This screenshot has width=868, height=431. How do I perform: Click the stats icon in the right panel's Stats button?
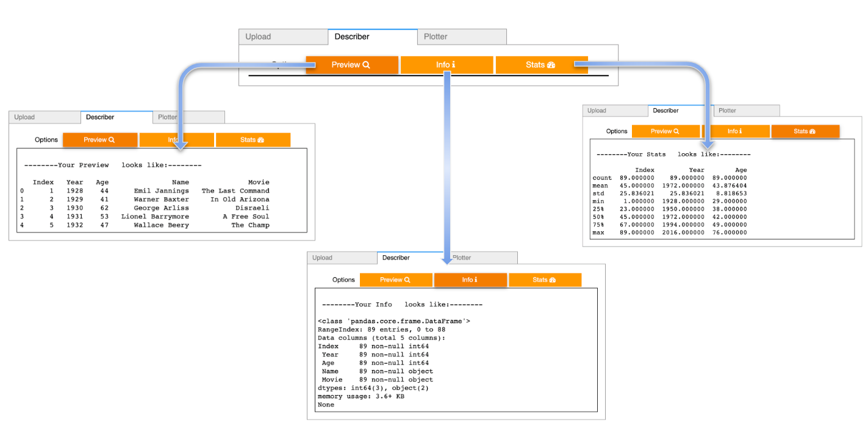coord(812,131)
